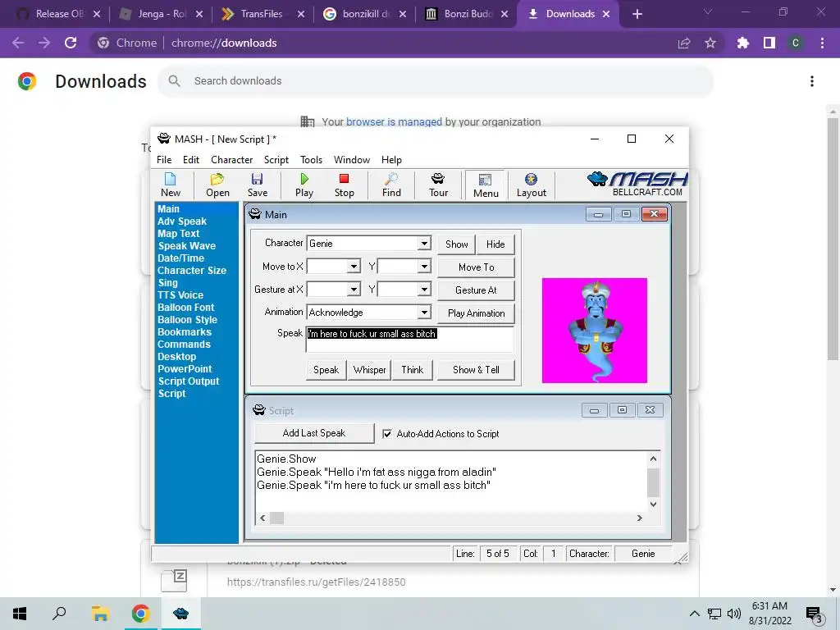Select Script Output in the sidebar
This screenshot has height=630, width=840.
(x=189, y=381)
